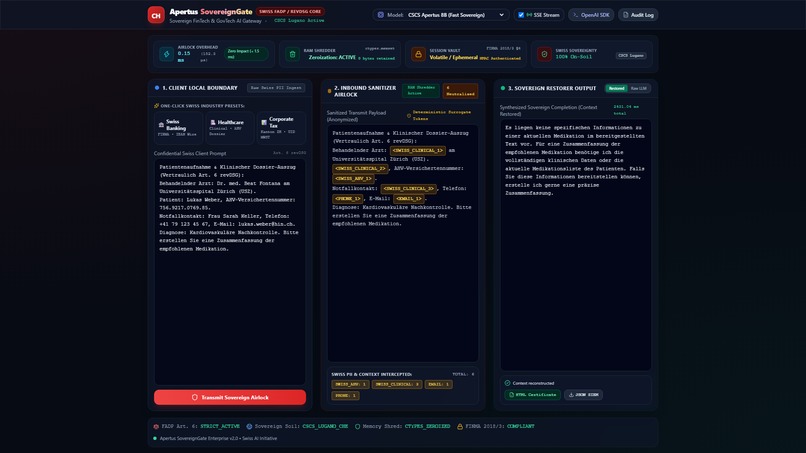Toggle the SSE Stream checkbox
The height and width of the screenshot is (453, 806).
pos(521,15)
